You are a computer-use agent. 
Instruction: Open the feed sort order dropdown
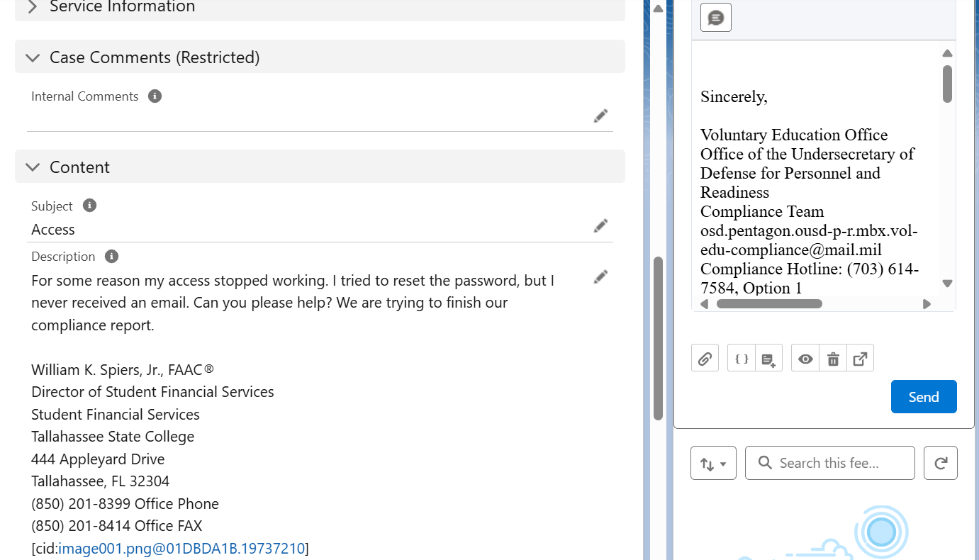pos(713,464)
